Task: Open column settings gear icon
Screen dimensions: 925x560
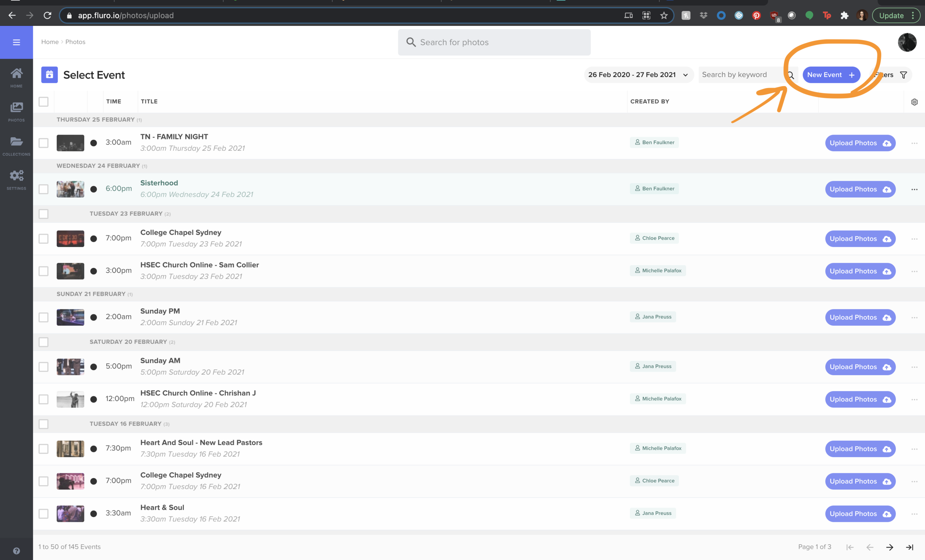Action: (x=914, y=102)
